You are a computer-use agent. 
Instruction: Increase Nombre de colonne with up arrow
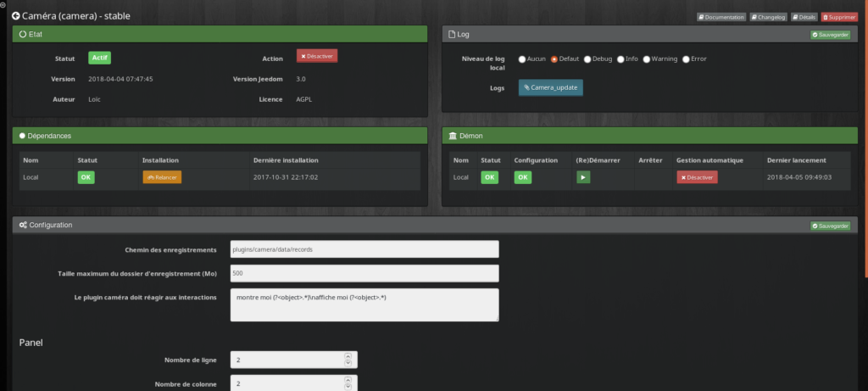coord(348,381)
